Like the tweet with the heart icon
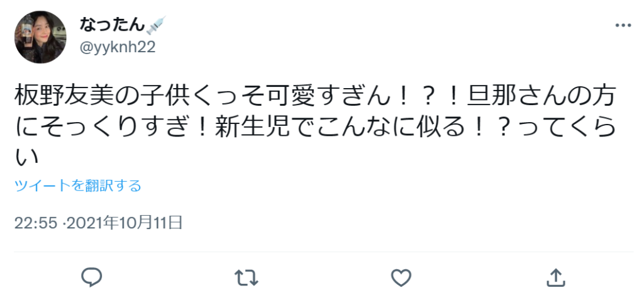This screenshot has width=644, height=302. point(401,277)
